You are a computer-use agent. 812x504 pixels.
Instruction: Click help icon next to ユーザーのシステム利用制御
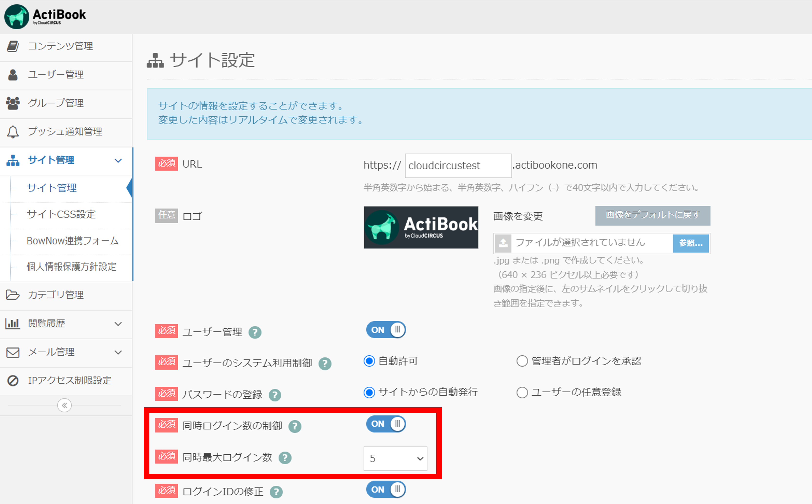point(325,364)
